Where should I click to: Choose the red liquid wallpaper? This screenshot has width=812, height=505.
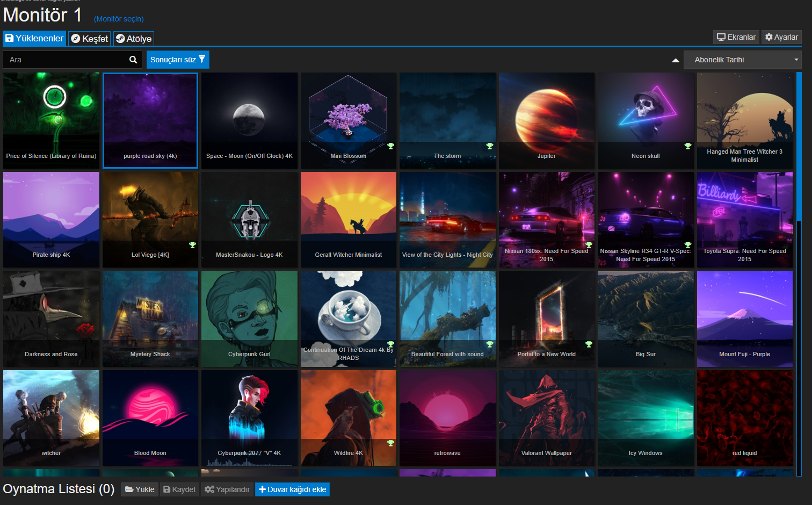pyautogui.click(x=745, y=418)
